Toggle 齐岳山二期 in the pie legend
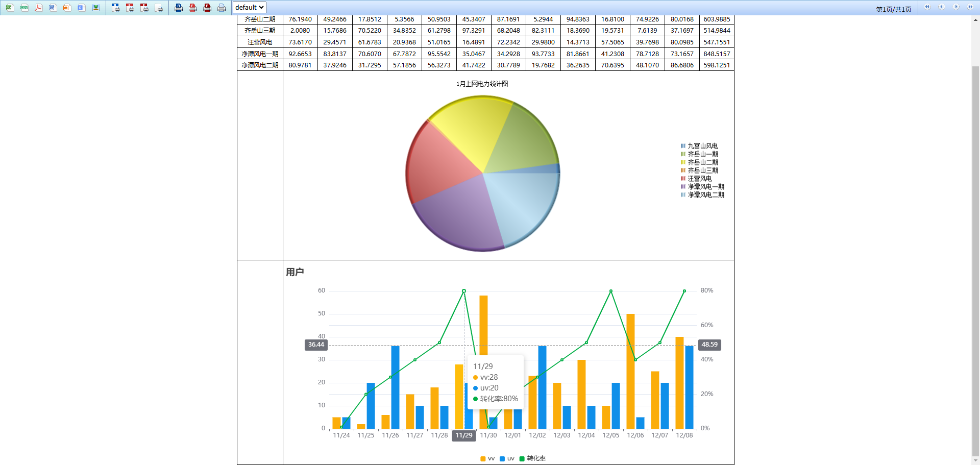Screen dimensions: 980x465 (699, 162)
